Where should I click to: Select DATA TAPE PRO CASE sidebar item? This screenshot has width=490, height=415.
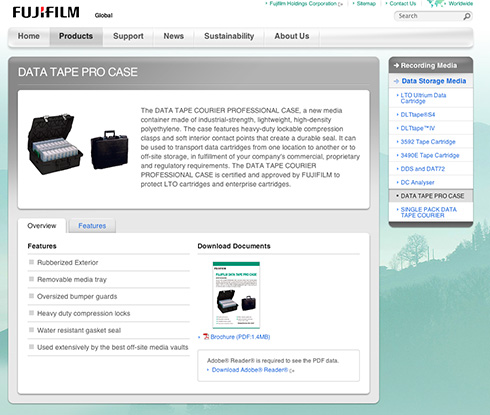coord(431,196)
